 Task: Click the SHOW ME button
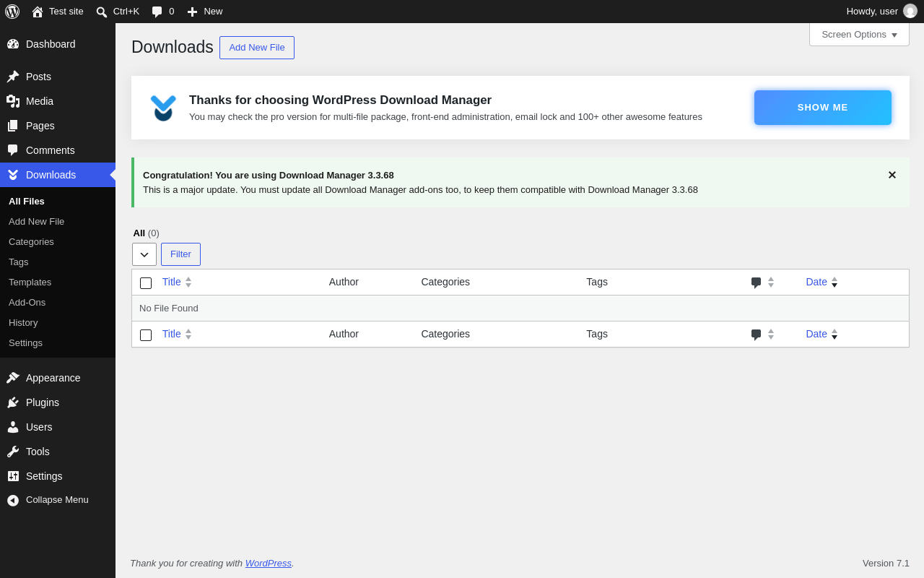[823, 108]
